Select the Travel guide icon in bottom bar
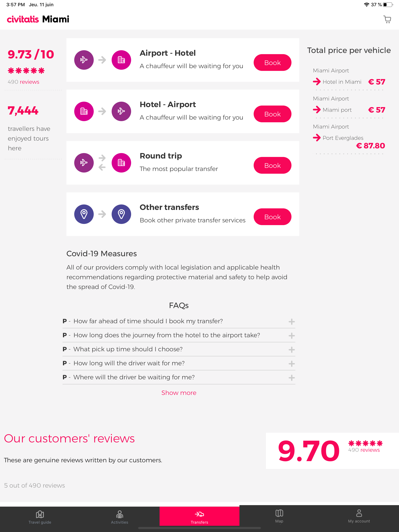The height and width of the screenshot is (532, 399). [40, 515]
